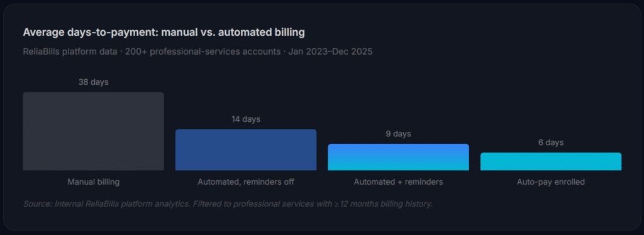Screen dimensions: 644x235
Task: Click the 14 days value label
Action: coord(246,119)
